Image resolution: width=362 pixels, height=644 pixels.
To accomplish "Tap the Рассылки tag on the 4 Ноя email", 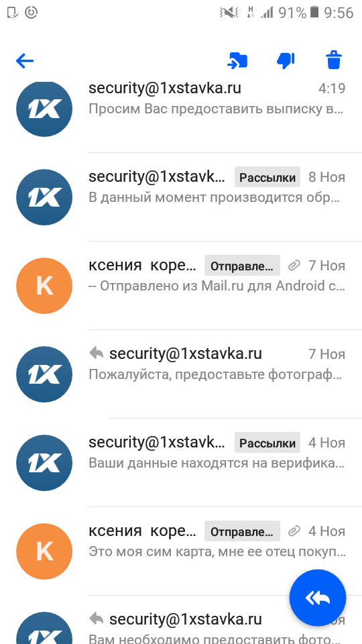I will (x=267, y=443).
